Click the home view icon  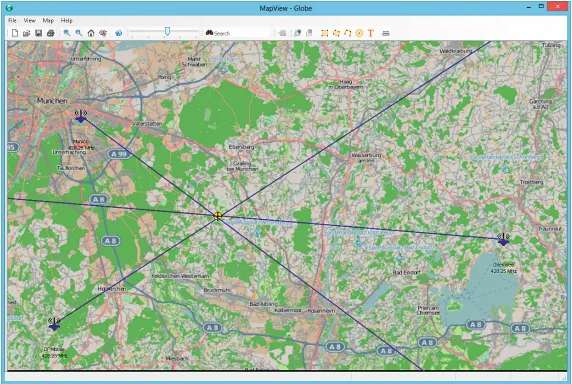tap(91, 33)
